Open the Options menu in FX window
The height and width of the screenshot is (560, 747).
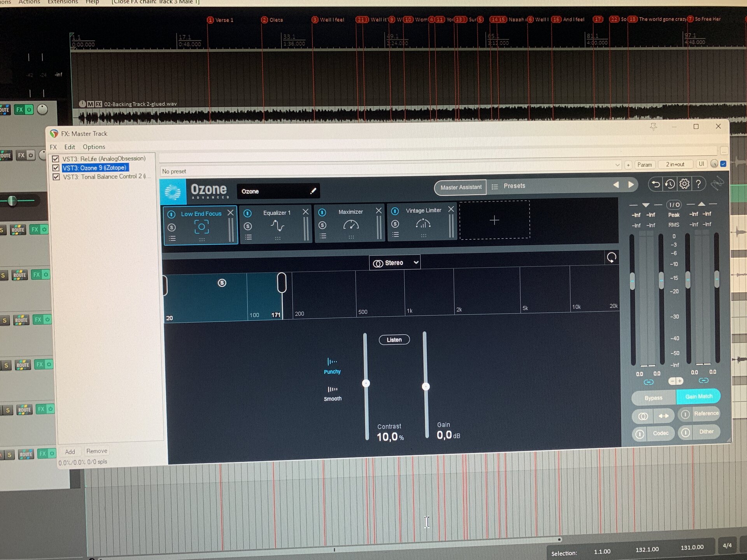94,147
